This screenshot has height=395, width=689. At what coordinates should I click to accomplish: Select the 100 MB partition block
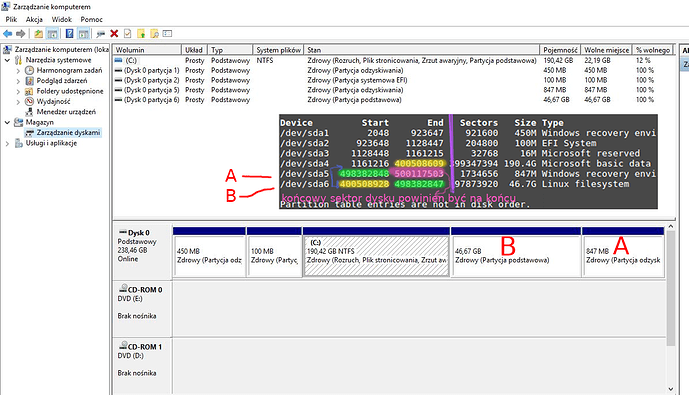(274, 252)
